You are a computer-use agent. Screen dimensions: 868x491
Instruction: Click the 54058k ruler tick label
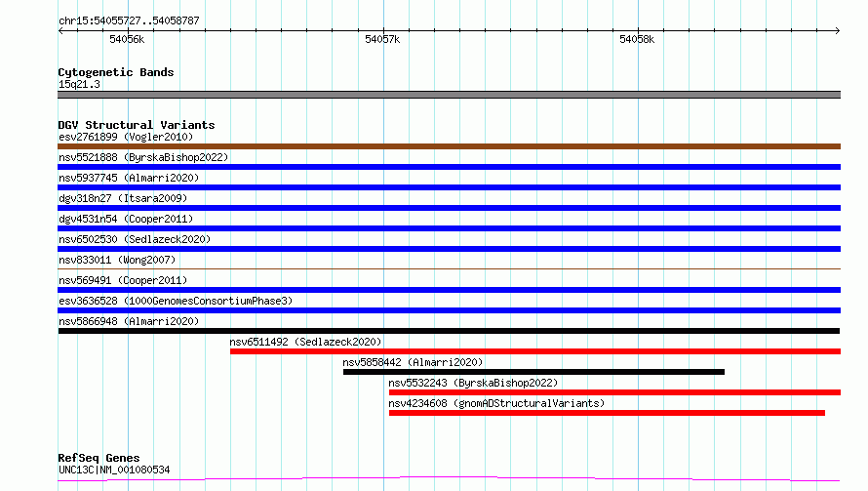tap(637, 39)
